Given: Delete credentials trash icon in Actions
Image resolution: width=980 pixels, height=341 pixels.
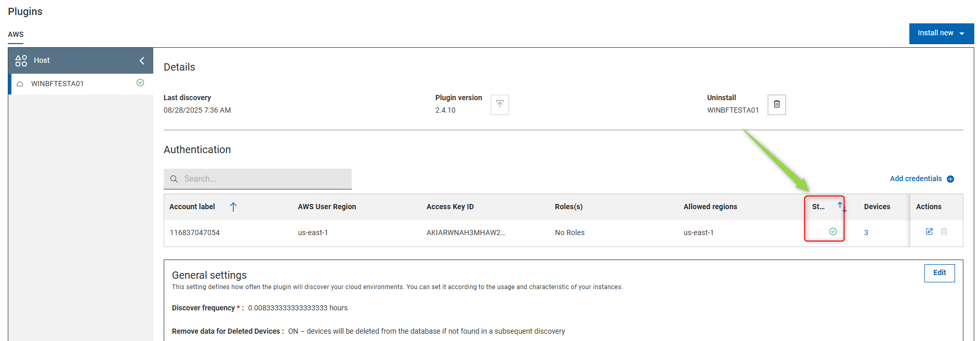Looking at the screenshot, I should (x=944, y=231).
